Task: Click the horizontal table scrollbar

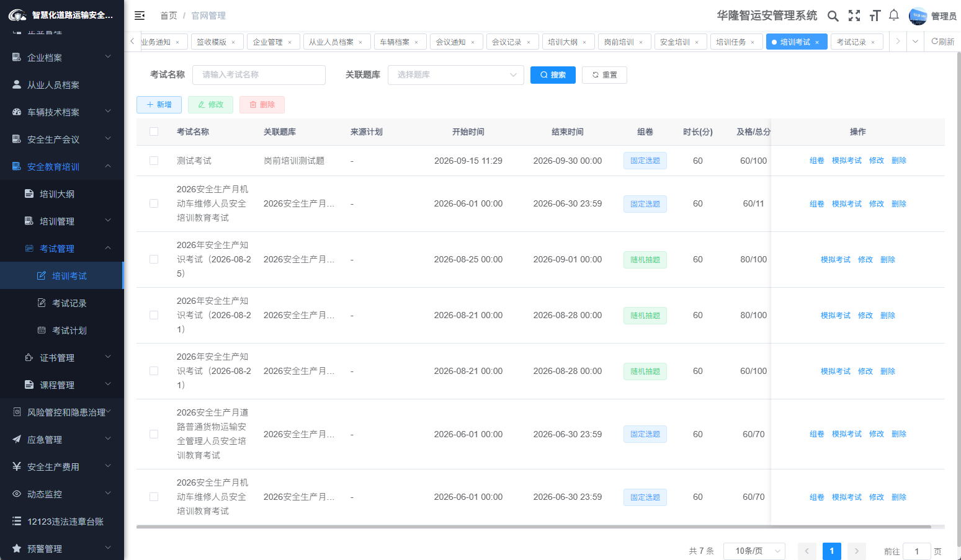Action: (x=534, y=527)
